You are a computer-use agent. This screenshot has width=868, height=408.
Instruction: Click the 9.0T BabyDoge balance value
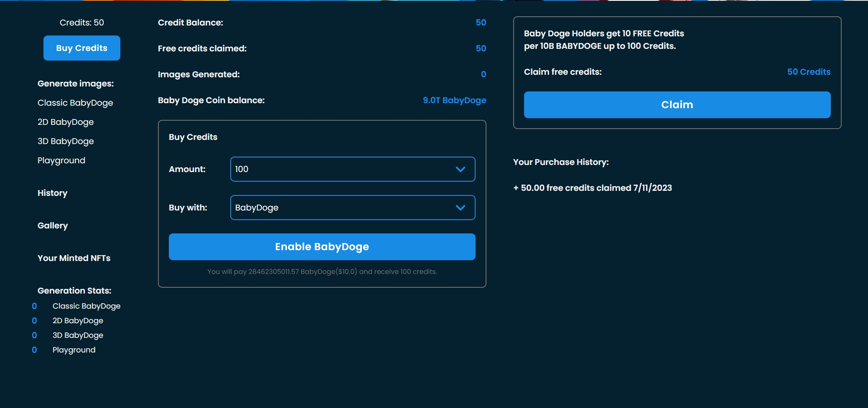coord(454,100)
